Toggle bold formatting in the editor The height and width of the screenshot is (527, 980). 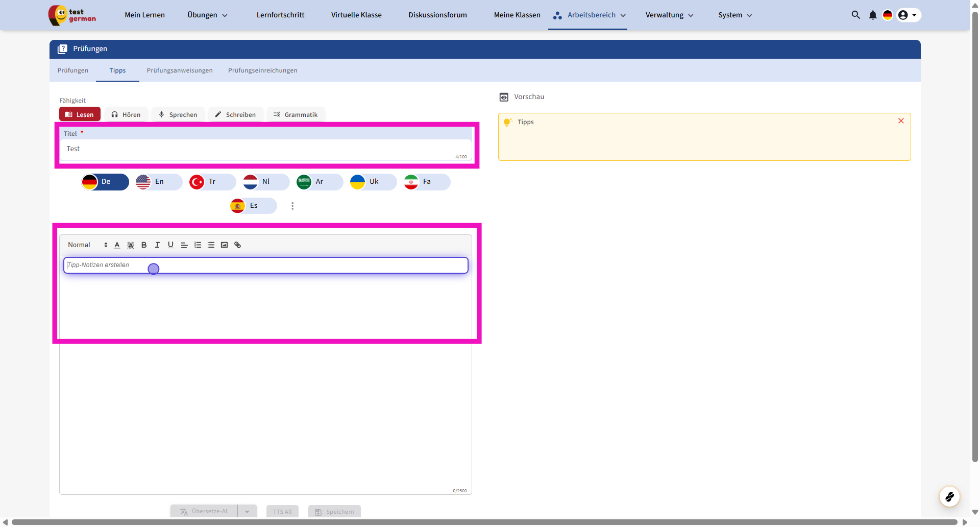144,245
